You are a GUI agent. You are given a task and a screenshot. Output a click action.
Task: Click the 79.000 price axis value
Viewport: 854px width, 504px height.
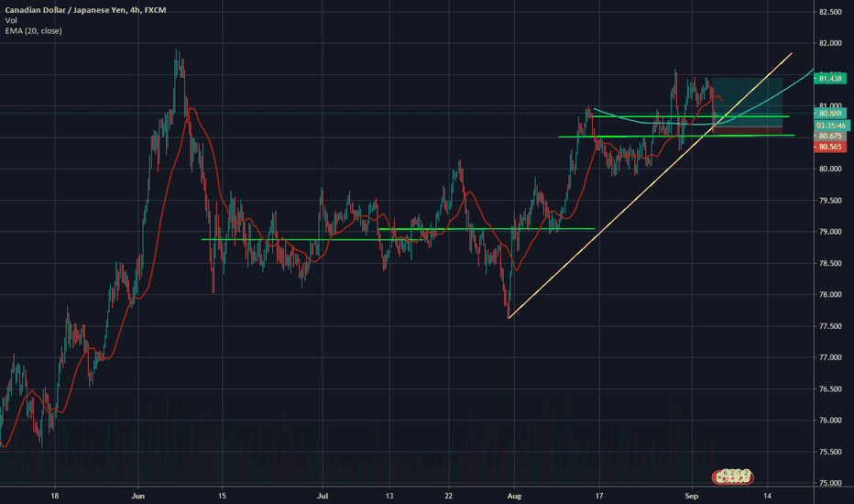click(x=830, y=232)
